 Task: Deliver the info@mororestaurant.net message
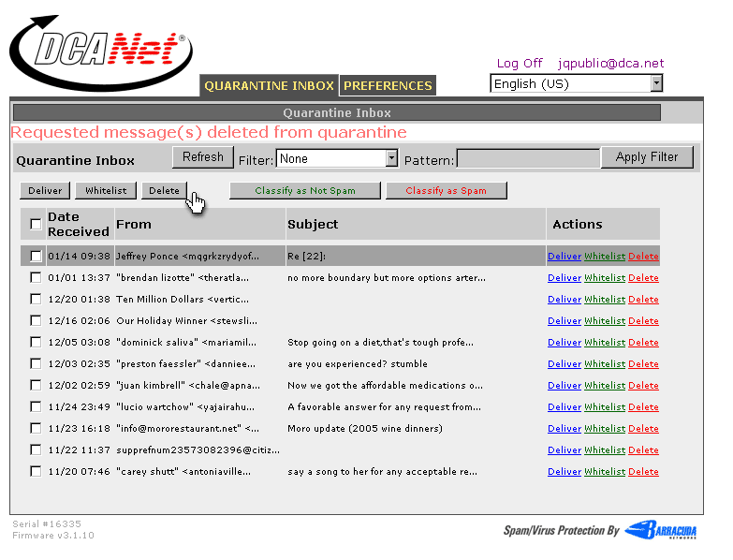[564, 428]
